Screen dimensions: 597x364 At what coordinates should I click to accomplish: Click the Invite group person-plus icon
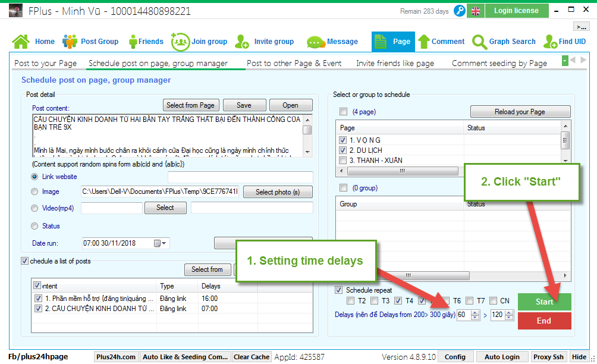pyautogui.click(x=242, y=42)
